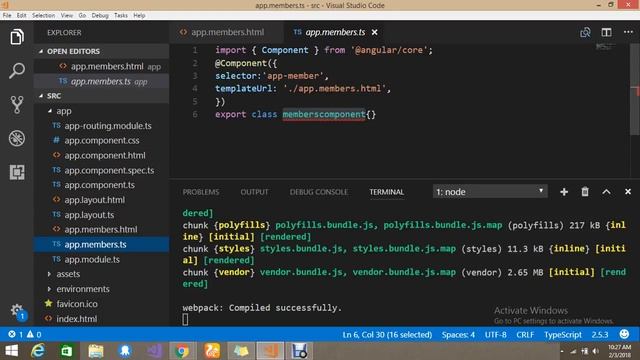The height and width of the screenshot is (360, 640).
Task: Click TypeScript version 2.5.3
Action: pyautogui.click(x=600, y=335)
